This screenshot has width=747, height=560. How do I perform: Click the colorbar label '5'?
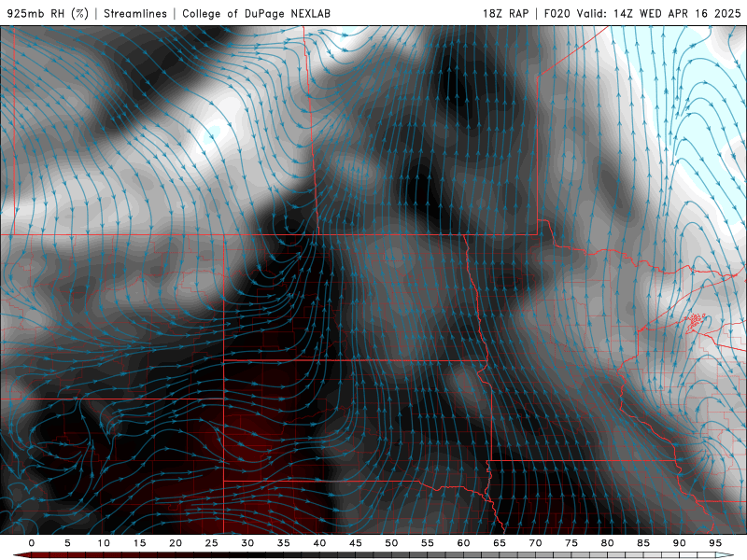pos(67,543)
